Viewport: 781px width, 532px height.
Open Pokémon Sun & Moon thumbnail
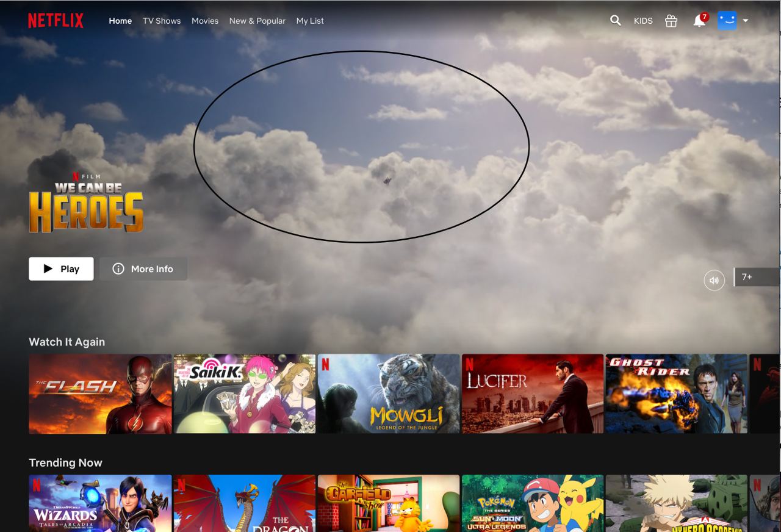click(533, 503)
